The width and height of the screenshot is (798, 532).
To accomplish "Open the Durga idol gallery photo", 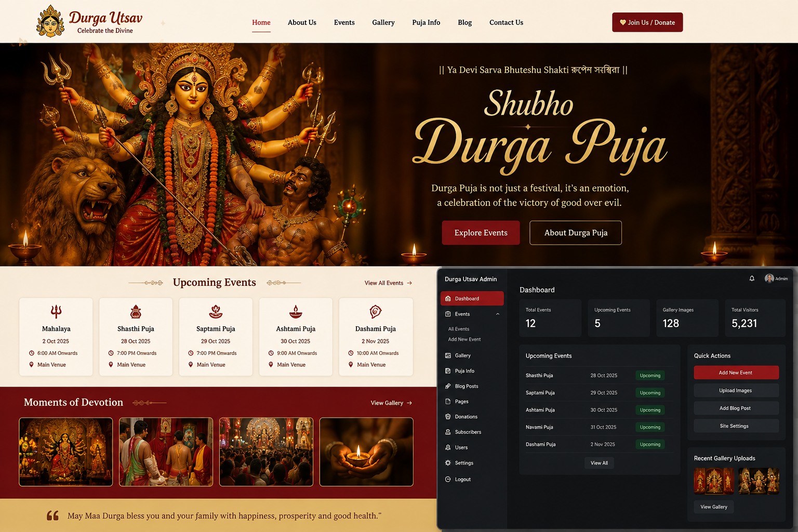I will pyautogui.click(x=66, y=452).
